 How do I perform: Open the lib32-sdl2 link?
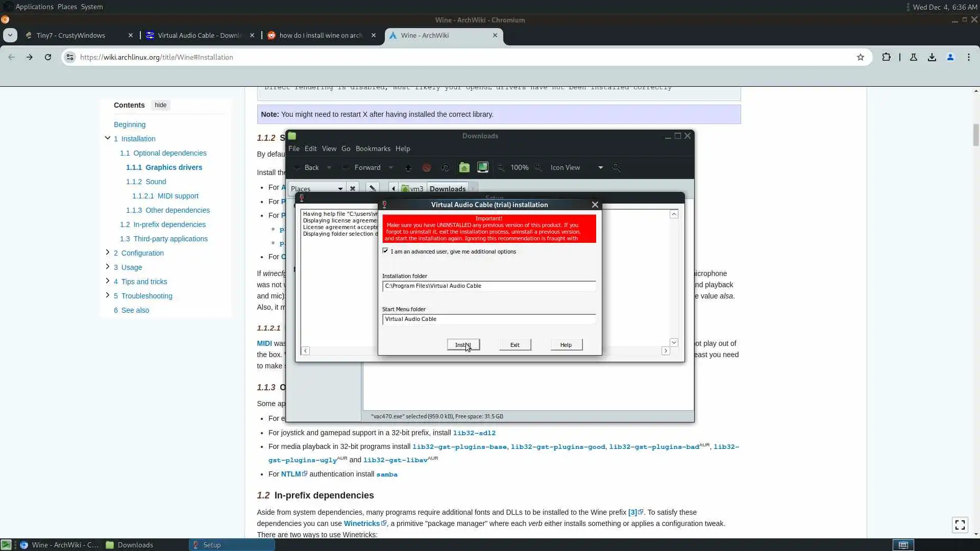click(x=474, y=433)
